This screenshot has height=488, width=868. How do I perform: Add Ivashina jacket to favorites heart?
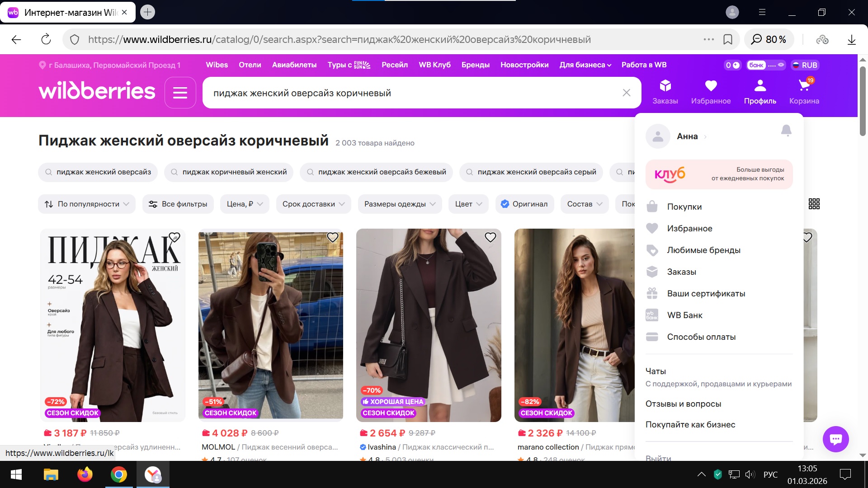pos(490,237)
